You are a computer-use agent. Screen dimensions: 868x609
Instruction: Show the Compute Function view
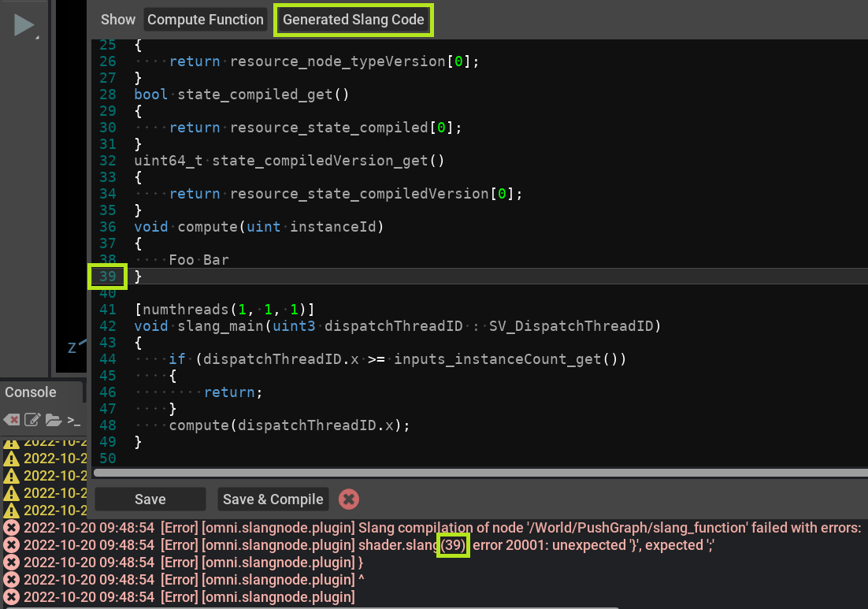206,20
